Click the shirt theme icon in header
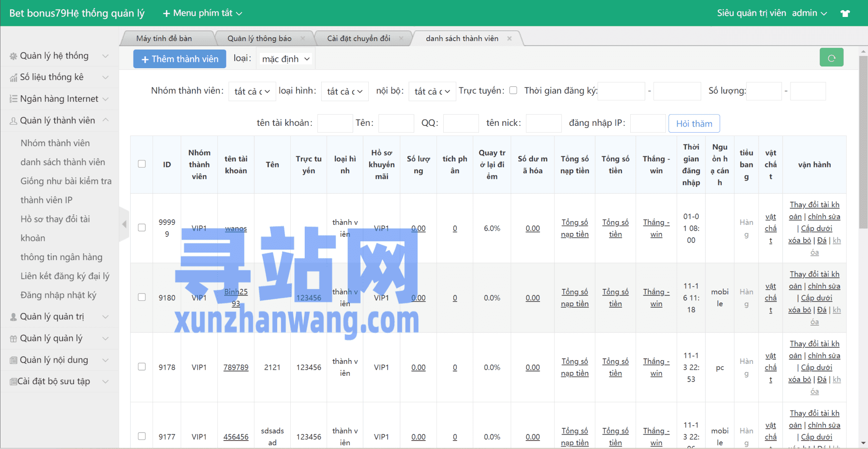Screen dimensions: 868x449 click(x=845, y=13)
